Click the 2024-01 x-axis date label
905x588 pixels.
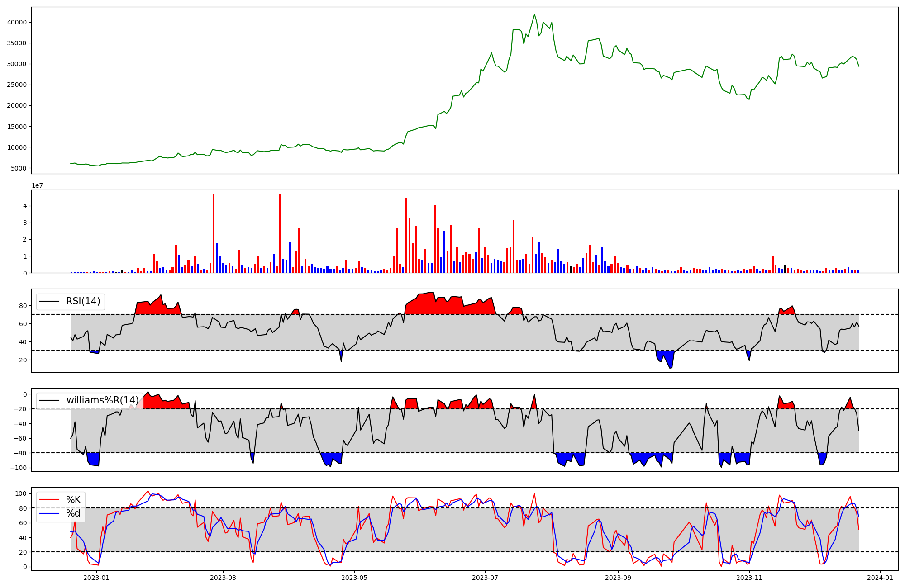coord(880,578)
